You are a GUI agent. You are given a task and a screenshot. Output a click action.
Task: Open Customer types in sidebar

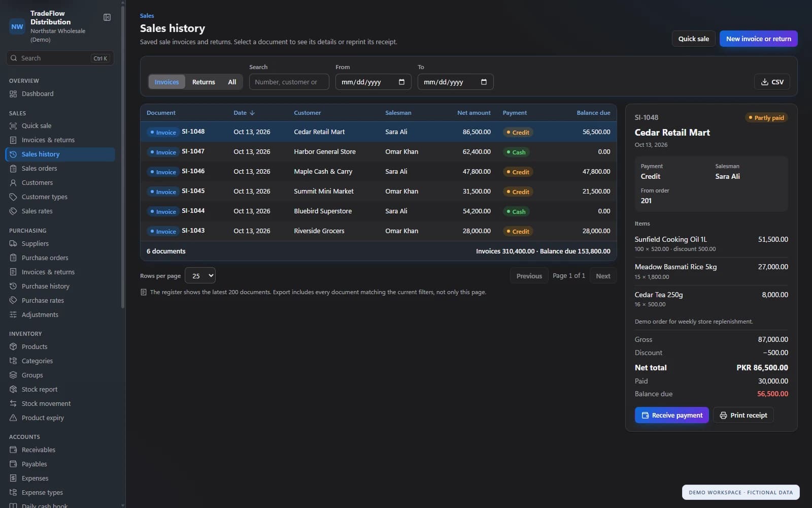(60, 197)
